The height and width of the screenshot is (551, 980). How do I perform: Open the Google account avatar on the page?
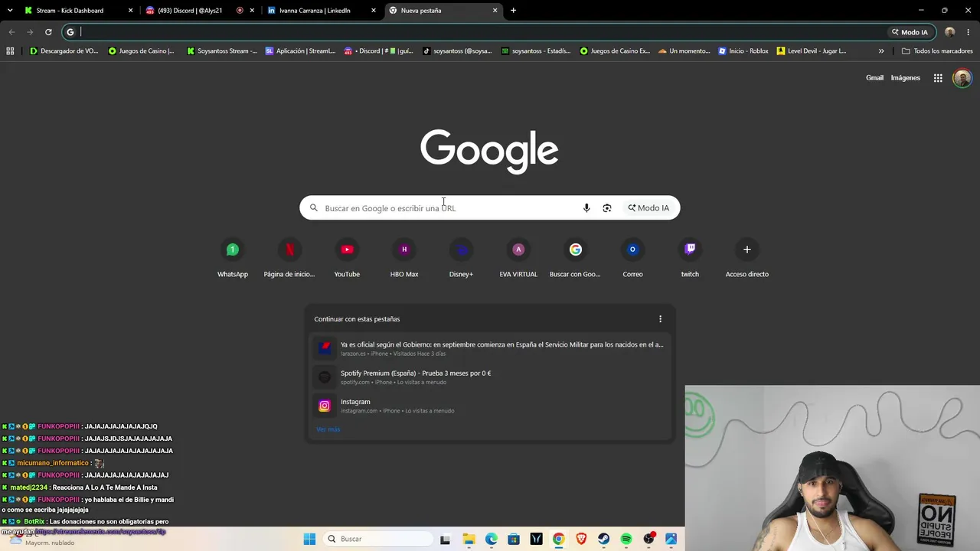click(962, 78)
